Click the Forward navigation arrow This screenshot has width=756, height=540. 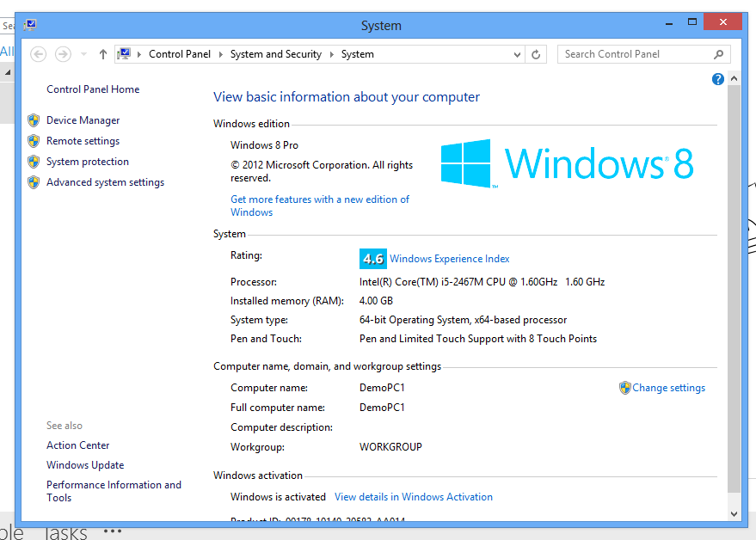click(63, 54)
